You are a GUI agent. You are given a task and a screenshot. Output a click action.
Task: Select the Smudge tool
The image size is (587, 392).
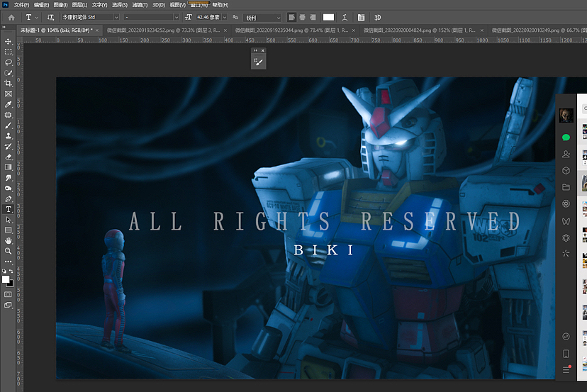point(9,177)
